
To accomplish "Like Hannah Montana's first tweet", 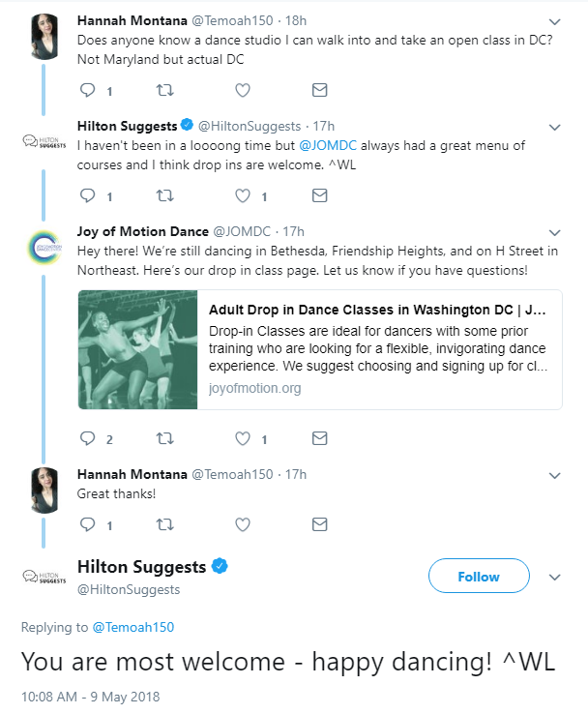I will [x=243, y=90].
